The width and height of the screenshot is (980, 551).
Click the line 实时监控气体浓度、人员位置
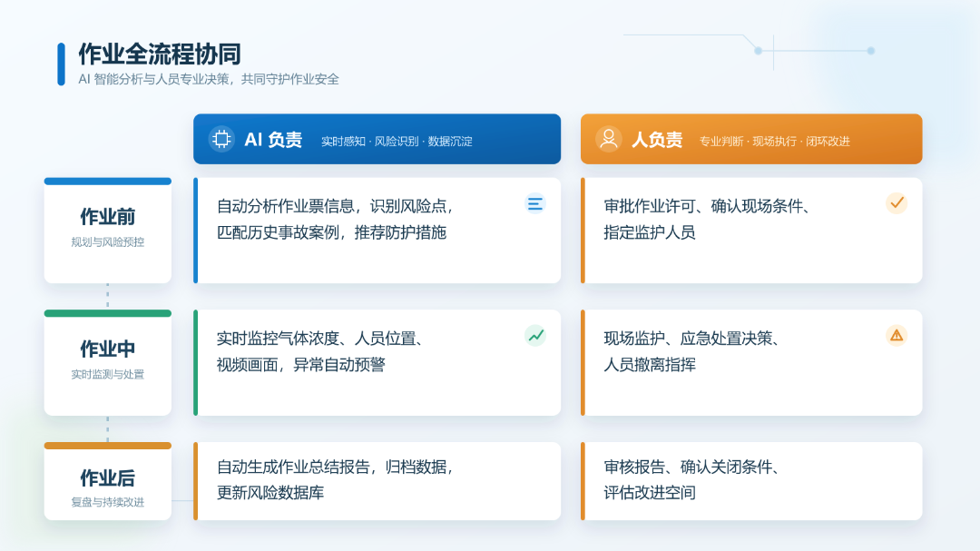pyautogui.click(x=320, y=339)
